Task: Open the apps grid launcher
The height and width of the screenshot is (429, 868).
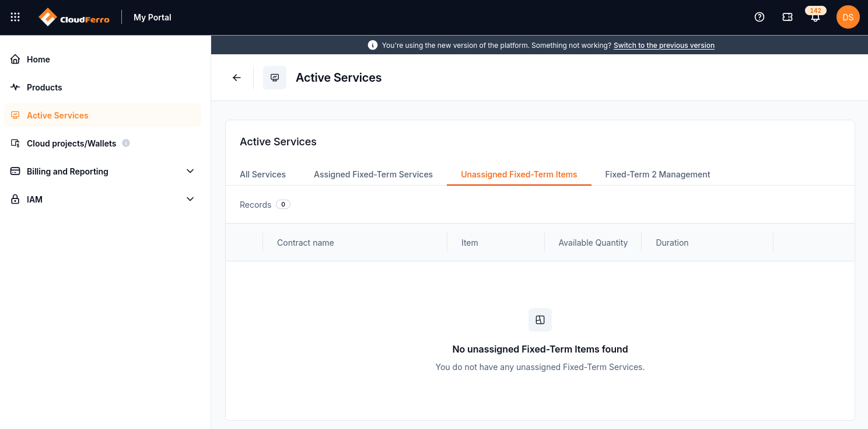Action: (15, 17)
